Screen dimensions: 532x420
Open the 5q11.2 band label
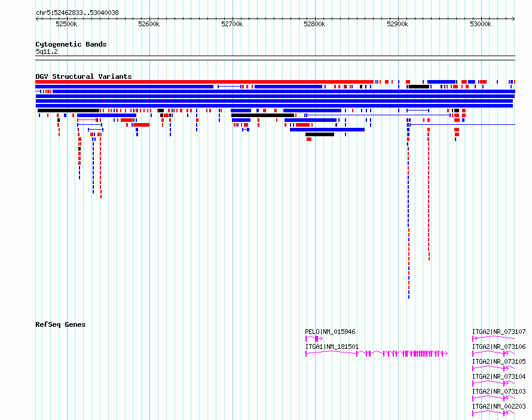47,51
